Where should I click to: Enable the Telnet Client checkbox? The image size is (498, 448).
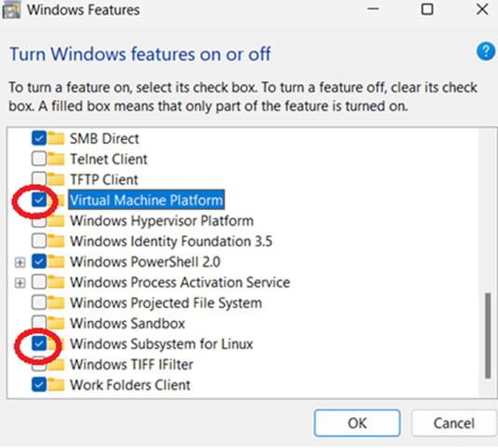pos(39,159)
